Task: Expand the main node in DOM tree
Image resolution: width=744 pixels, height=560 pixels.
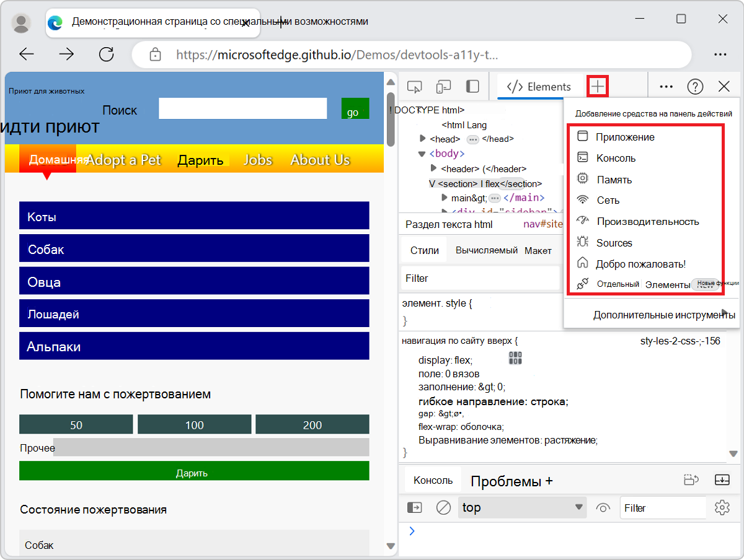Action: (x=445, y=198)
